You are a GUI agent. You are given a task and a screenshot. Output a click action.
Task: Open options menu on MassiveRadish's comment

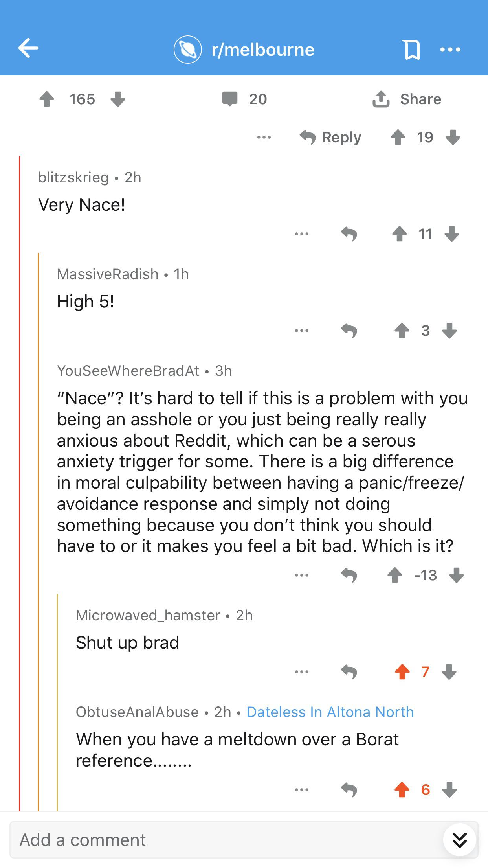point(301,331)
